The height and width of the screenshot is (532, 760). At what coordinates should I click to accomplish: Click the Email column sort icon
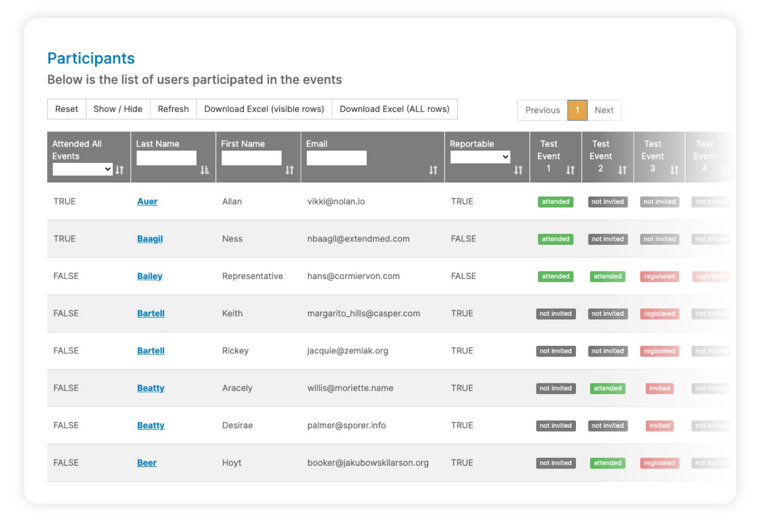pos(433,170)
